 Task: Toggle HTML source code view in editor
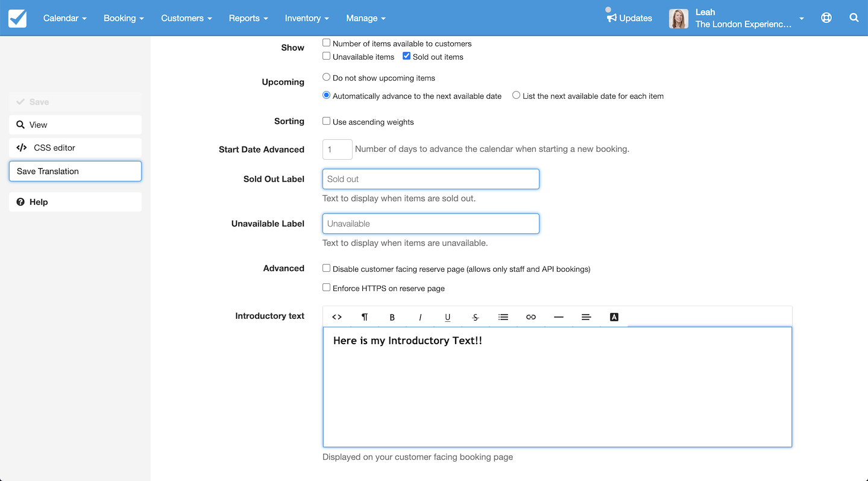click(x=337, y=317)
